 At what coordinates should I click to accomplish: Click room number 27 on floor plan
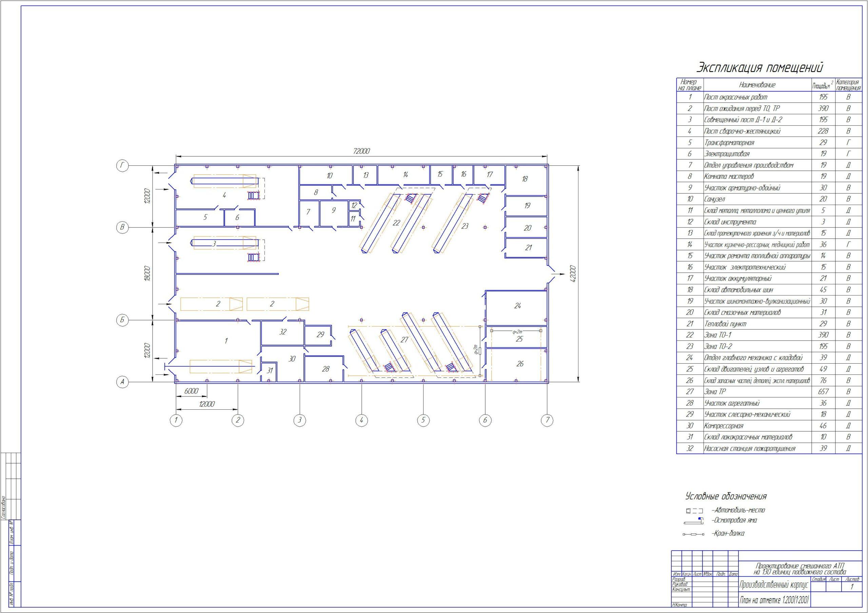405,340
